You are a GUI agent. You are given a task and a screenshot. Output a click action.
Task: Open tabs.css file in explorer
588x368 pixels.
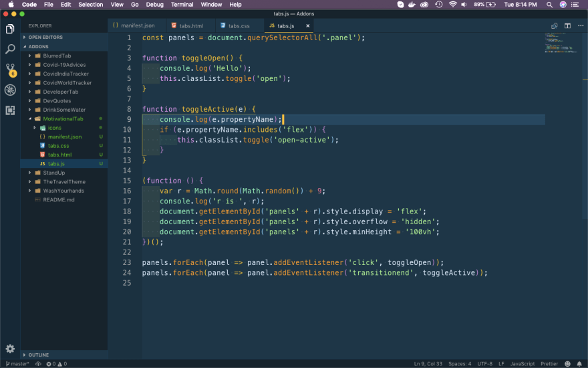pyautogui.click(x=64, y=146)
